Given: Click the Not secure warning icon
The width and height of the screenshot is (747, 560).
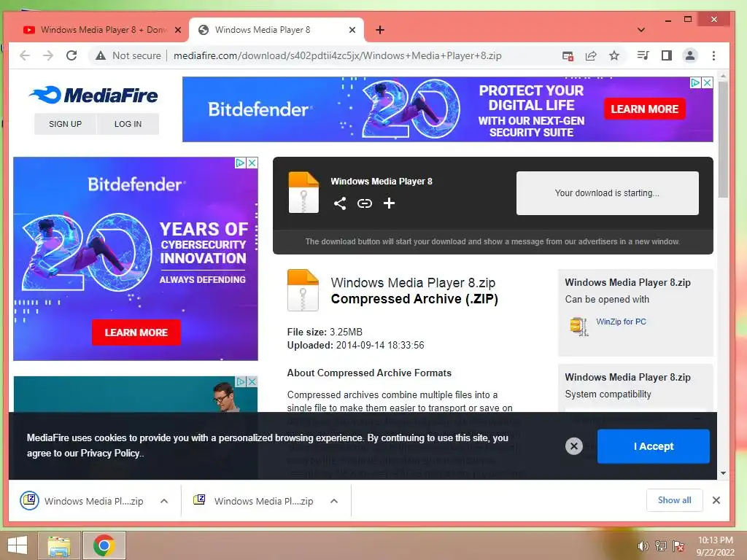Looking at the screenshot, I should point(101,55).
